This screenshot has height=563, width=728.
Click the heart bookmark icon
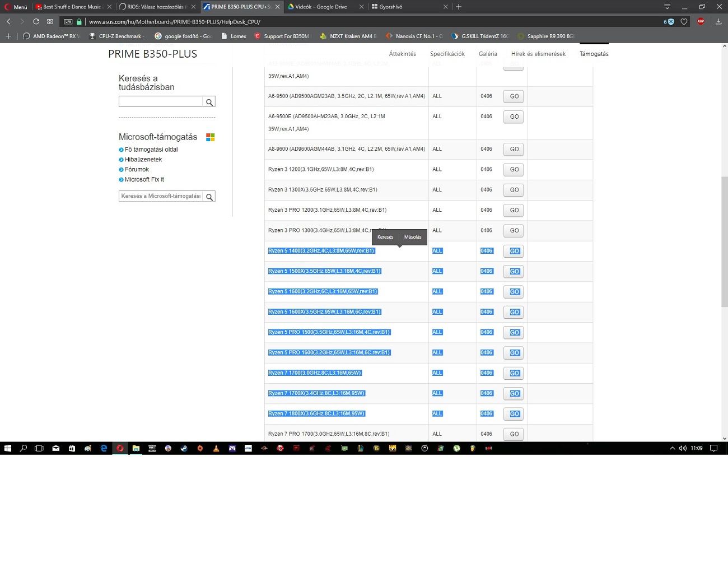click(684, 21)
